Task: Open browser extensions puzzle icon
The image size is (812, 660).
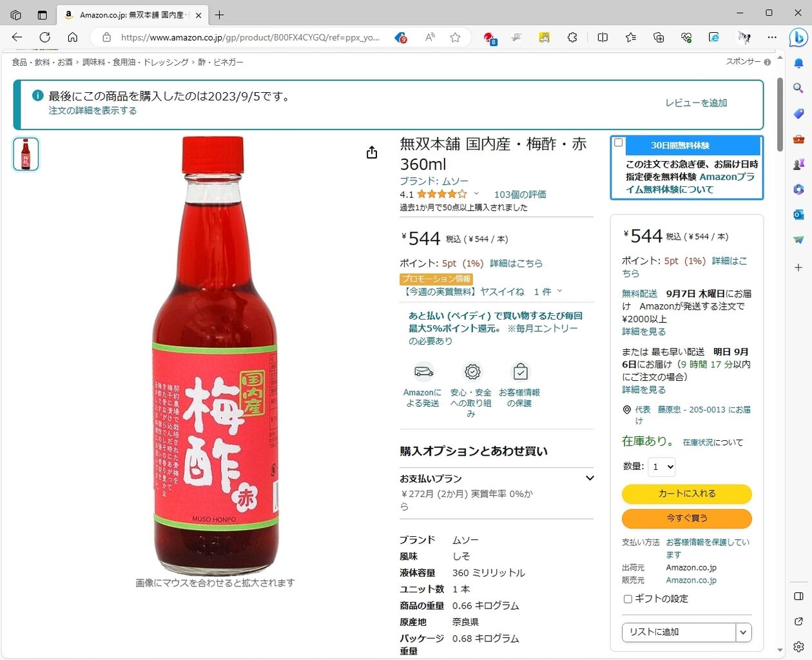Action: (x=572, y=37)
